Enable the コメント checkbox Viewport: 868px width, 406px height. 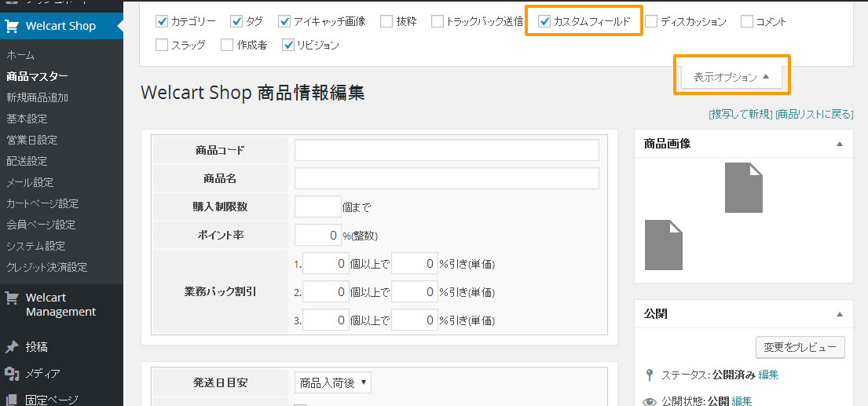(747, 21)
